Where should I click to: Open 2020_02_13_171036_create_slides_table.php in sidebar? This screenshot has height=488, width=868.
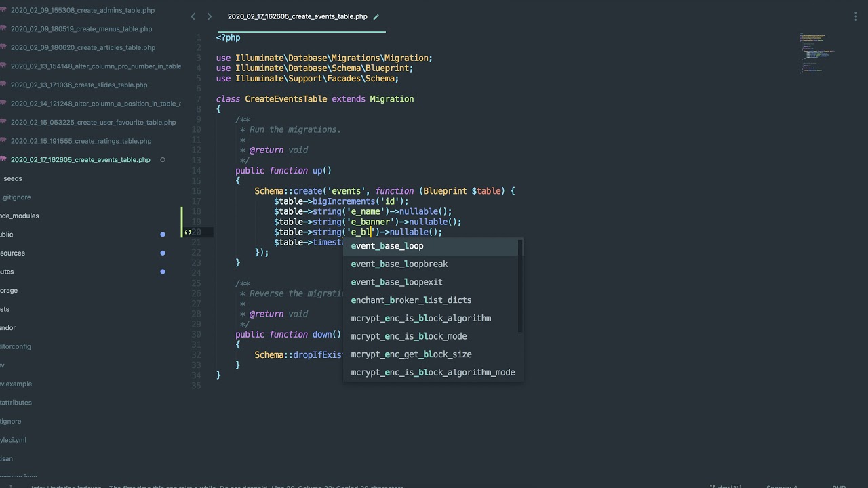[79, 85]
